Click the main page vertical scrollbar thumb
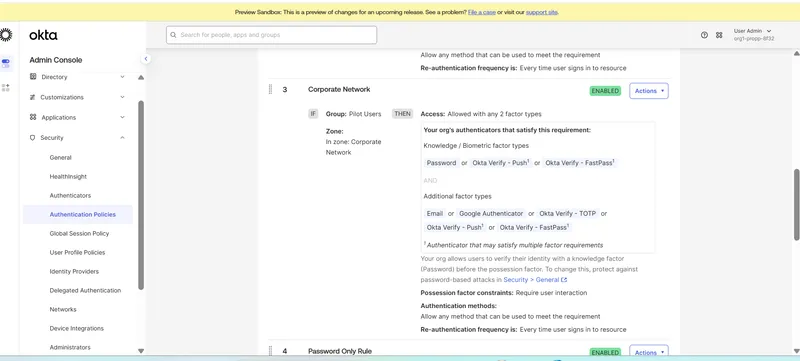Image resolution: width=800 pixels, height=361 pixels. point(796,204)
